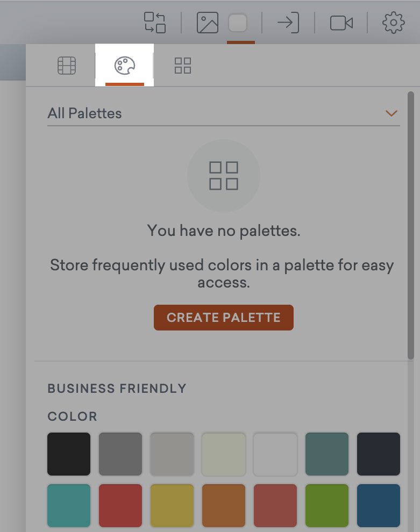
Task: Click the empty palettes placeholder icon
Action: pos(224,175)
